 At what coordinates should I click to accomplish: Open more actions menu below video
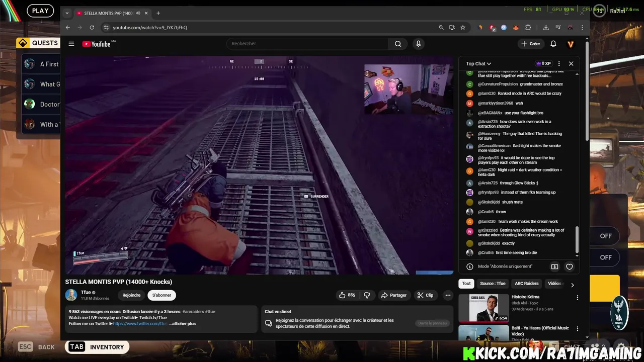448,295
